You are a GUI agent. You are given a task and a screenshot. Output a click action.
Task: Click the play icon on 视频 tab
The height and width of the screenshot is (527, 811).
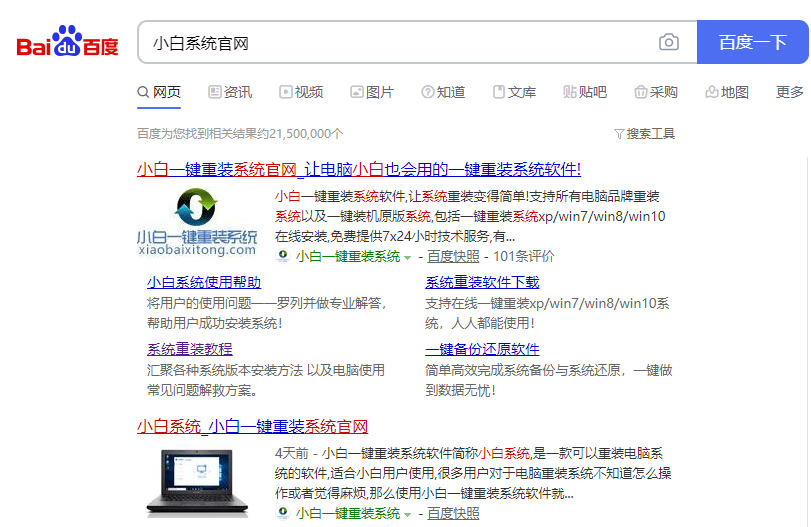(286, 93)
